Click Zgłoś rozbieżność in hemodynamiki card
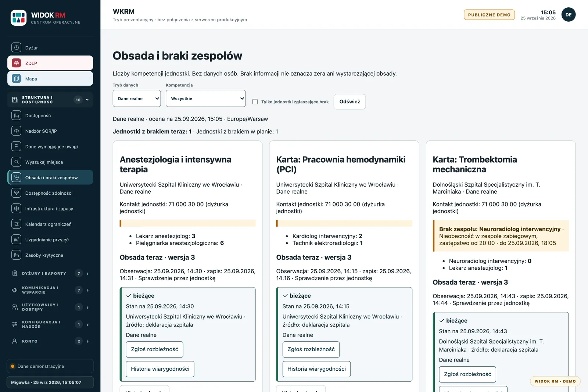This screenshot has width=588, height=392. click(x=311, y=349)
